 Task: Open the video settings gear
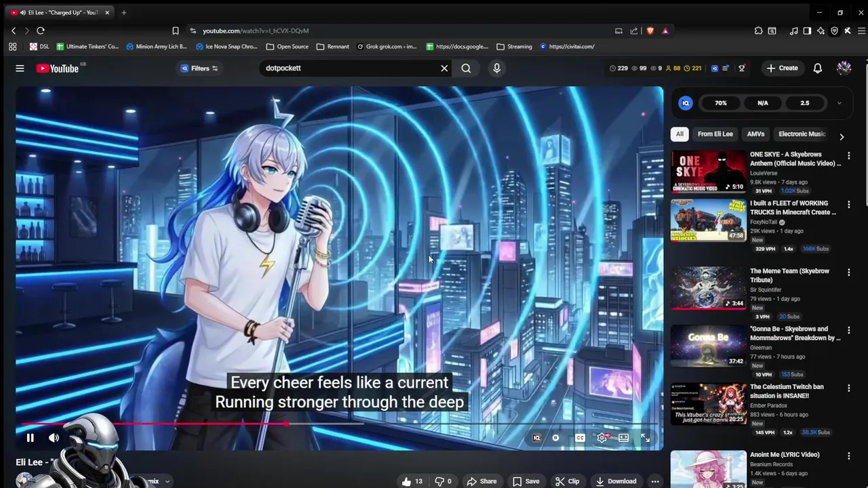(601, 438)
